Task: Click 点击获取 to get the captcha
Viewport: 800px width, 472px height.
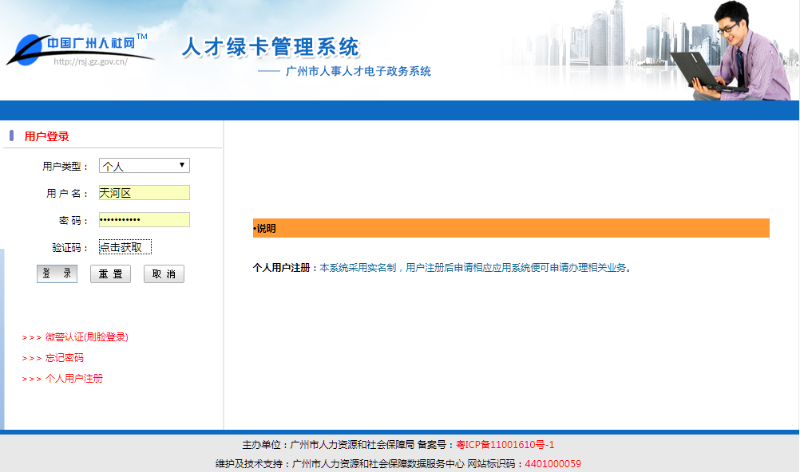Action: [125, 247]
